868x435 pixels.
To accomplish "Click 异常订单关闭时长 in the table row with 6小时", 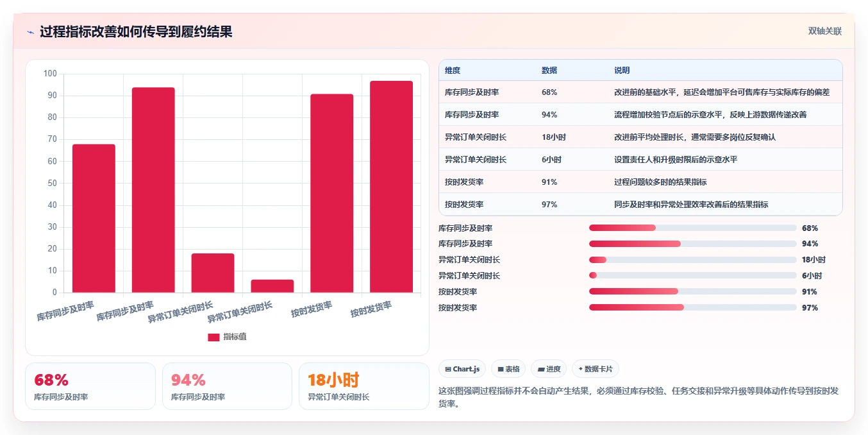I will pyautogui.click(x=476, y=160).
